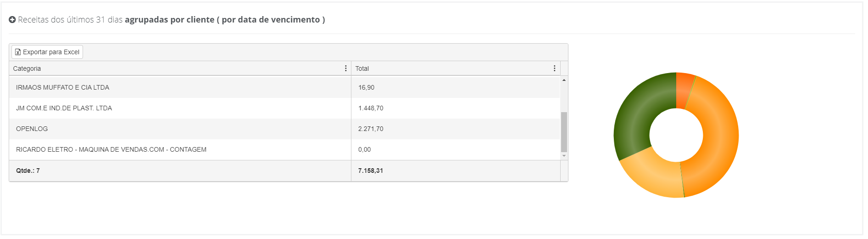The height and width of the screenshot is (239, 868).
Task: Click the dark green donut chart segment
Action: click(x=635, y=115)
